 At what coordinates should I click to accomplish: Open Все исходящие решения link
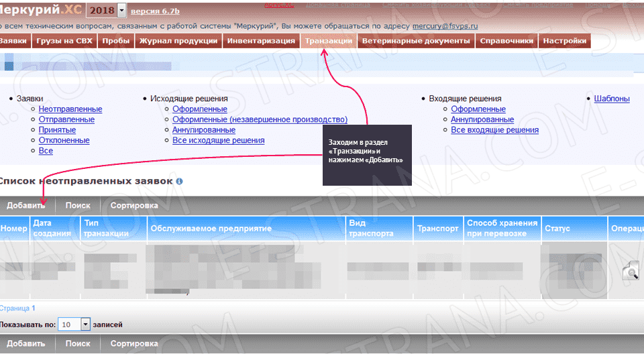pyautogui.click(x=219, y=140)
